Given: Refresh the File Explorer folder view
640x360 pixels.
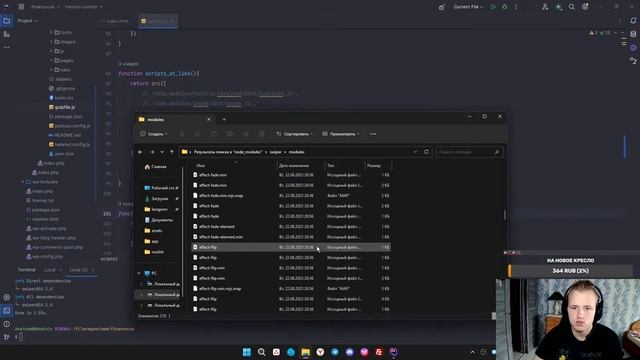Looking at the screenshot, I should coord(426,152).
